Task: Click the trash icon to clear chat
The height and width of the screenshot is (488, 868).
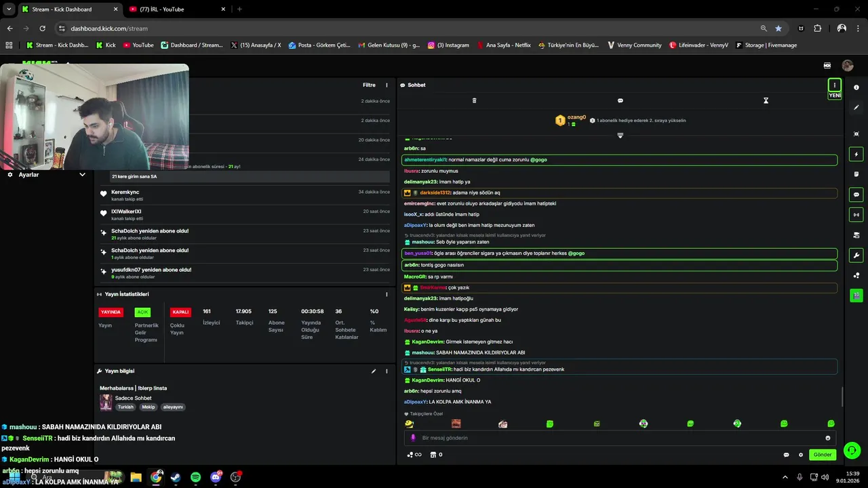Action: pyautogui.click(x=474, y=100)
